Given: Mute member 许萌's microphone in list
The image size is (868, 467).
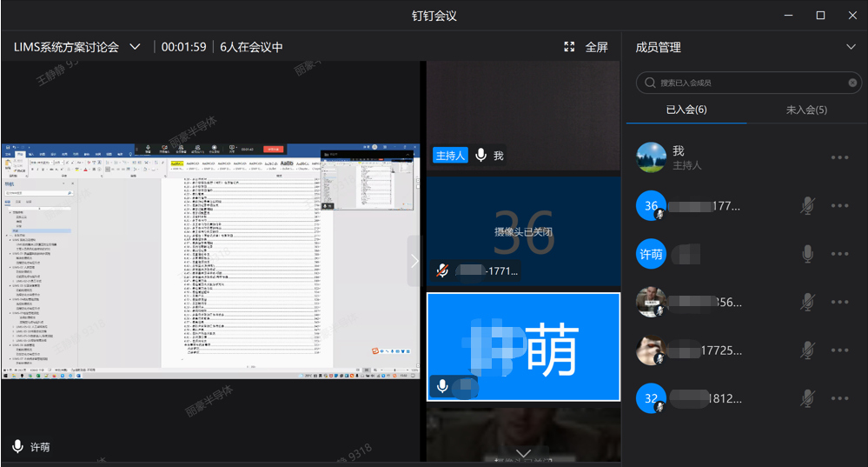Looking at the screenshot, I should pos(808,254).
